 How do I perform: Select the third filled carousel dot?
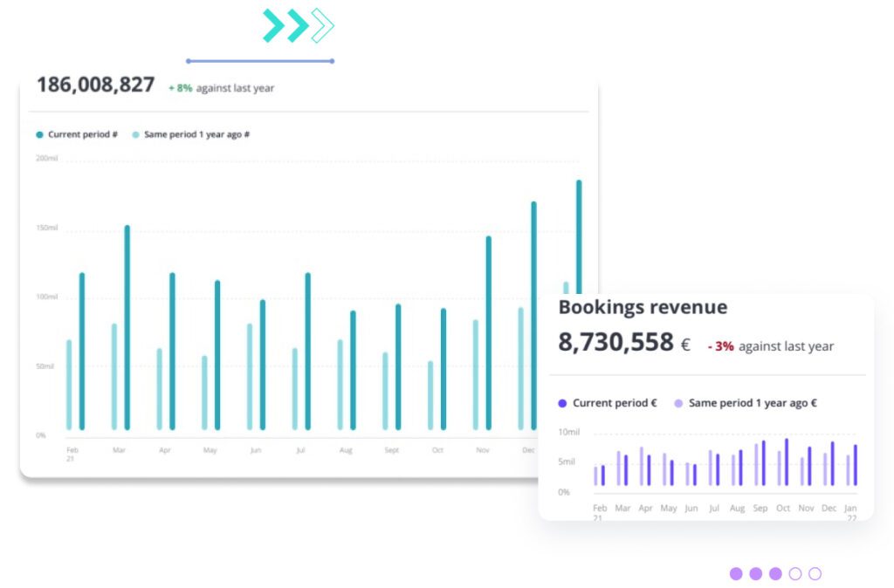[x=775, y=573]
